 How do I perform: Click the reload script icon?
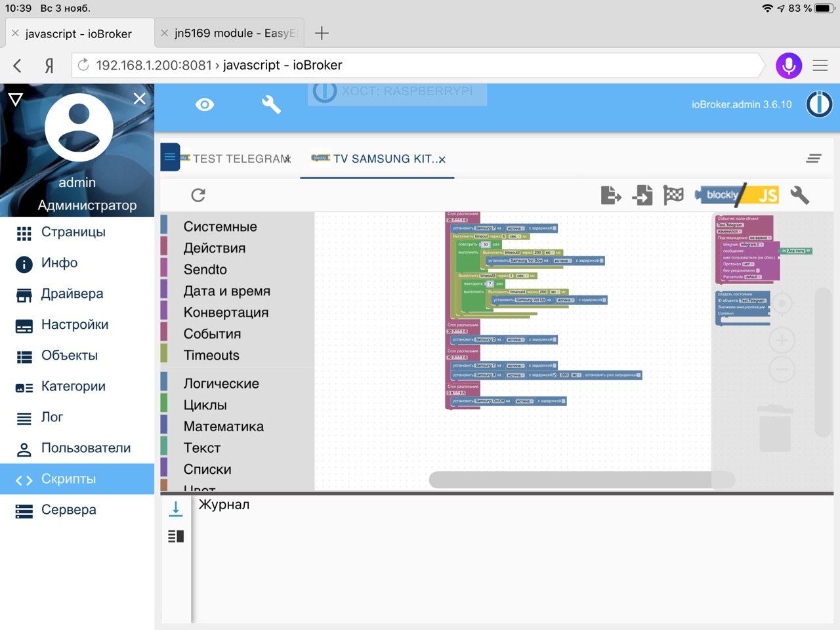point(198,195)
